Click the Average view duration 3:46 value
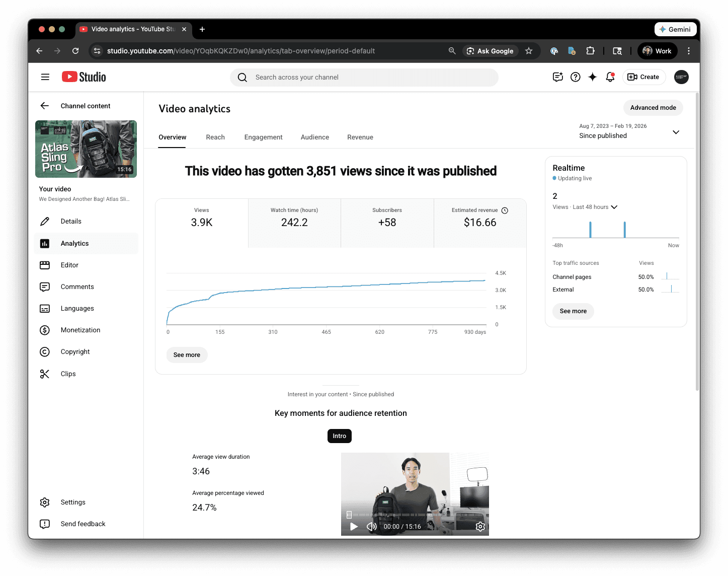Viewport: 728px width, 576px height. click(201, 472)
